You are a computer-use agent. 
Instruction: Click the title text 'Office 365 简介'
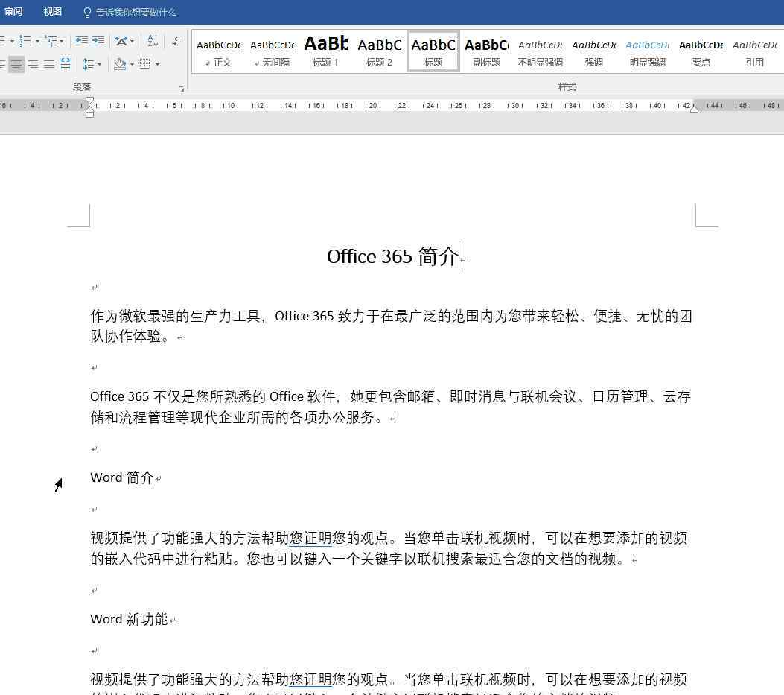pos(392,256)
